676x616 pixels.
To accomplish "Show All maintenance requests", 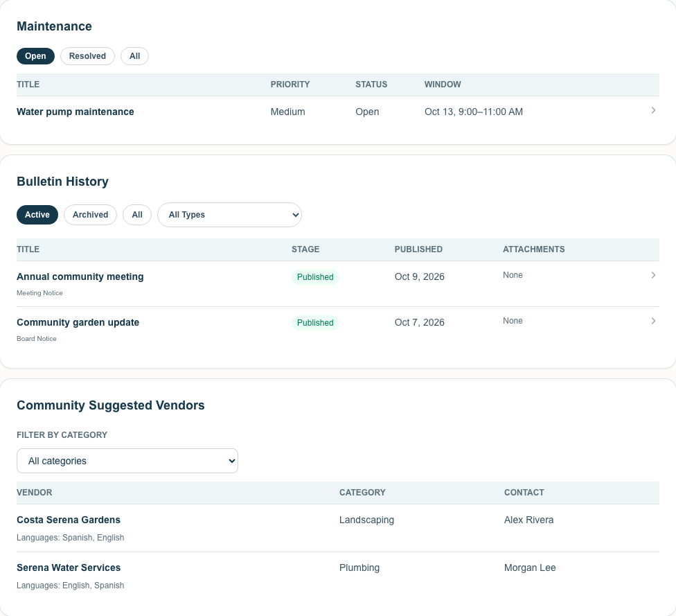I will [134, 56].
